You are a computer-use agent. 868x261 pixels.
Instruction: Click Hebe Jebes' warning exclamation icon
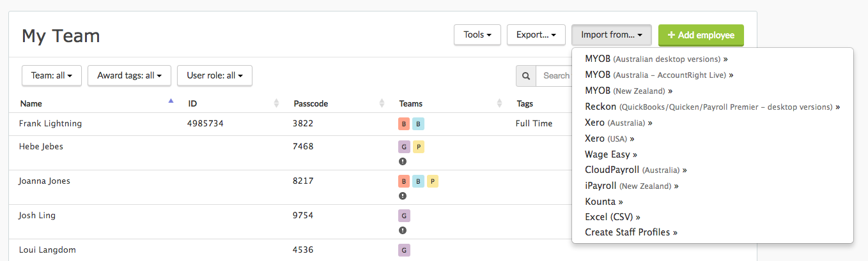(x=403, y=161)
